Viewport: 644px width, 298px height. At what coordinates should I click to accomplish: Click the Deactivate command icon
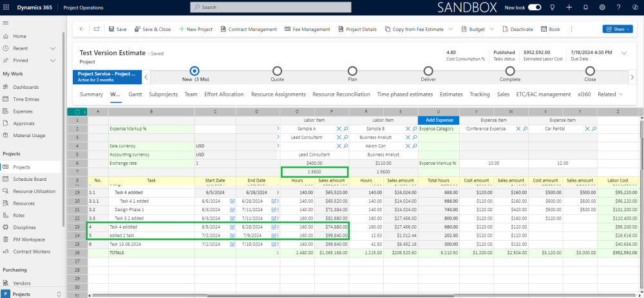click(505, 29)
